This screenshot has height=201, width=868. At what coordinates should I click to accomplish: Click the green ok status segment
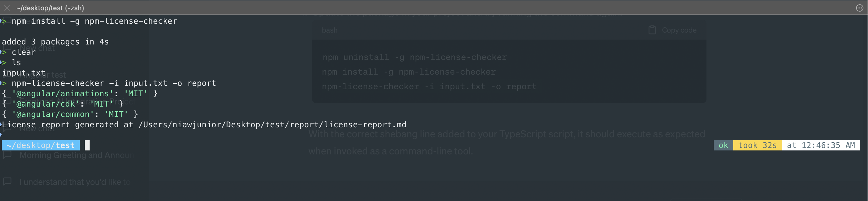[x=724, y=145]
